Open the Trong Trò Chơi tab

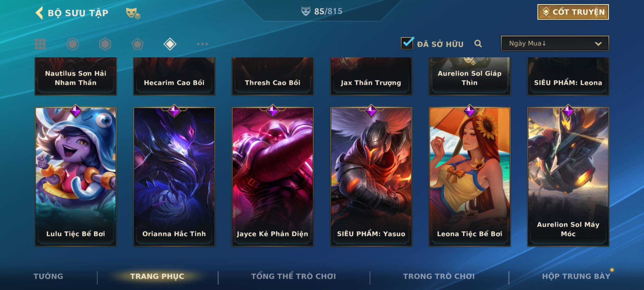439,276
